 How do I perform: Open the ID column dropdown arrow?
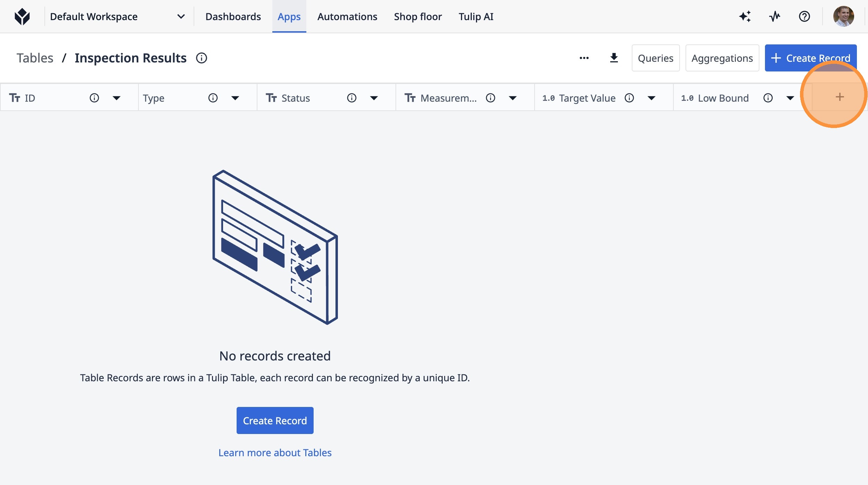point(117,98)
